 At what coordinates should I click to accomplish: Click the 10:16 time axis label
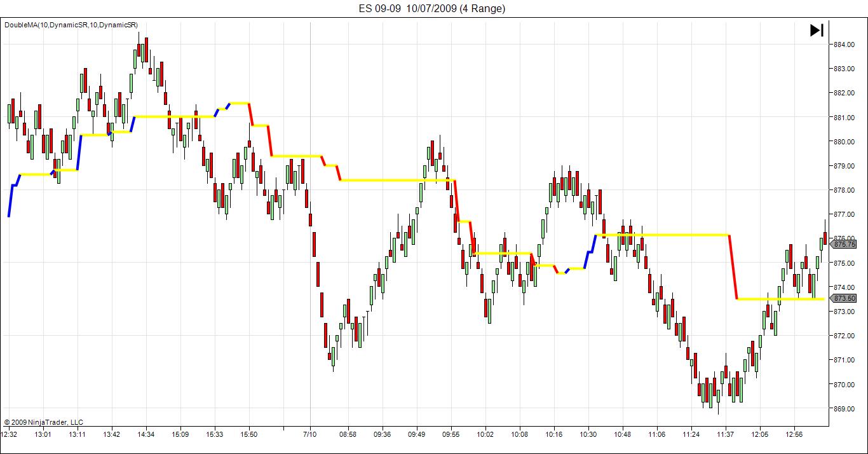pyautogui.click(x=554, y=435)
